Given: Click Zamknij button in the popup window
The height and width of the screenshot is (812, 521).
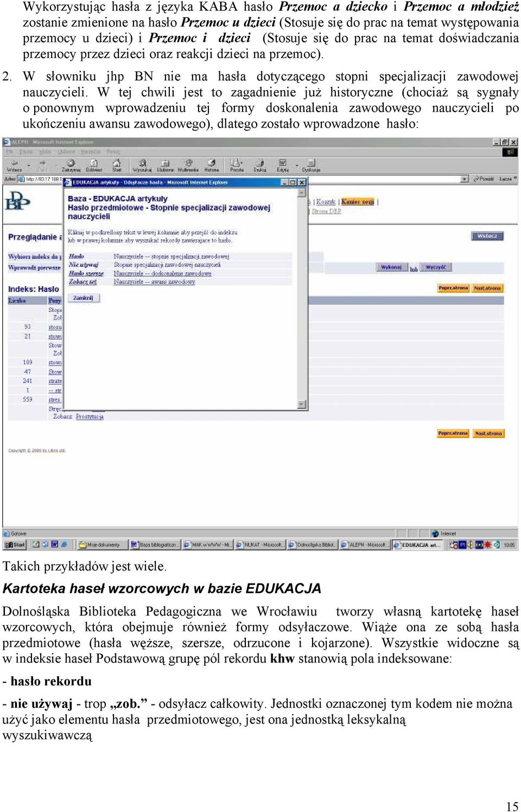Looking at the screenshot, I should click(x=83, y=298).
